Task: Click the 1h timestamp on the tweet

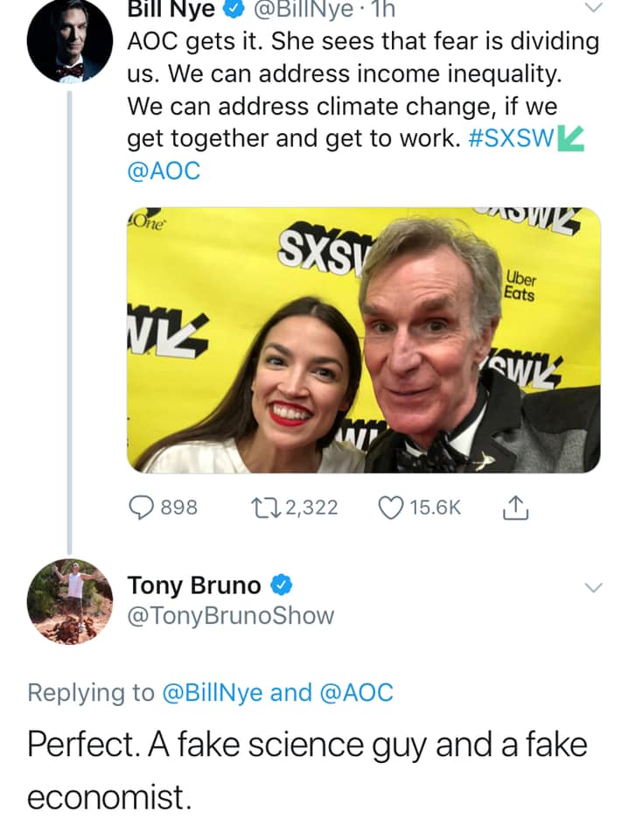Action: (x=384, y=9)
